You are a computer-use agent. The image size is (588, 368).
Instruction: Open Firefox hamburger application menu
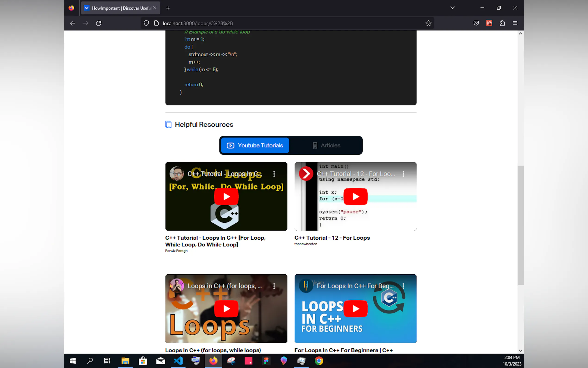[515, 23]
